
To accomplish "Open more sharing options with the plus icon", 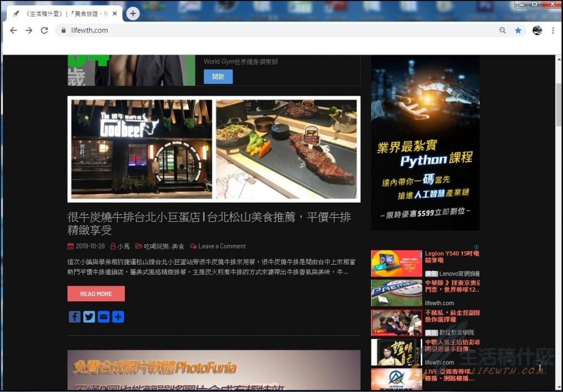I will pos(118,317).
